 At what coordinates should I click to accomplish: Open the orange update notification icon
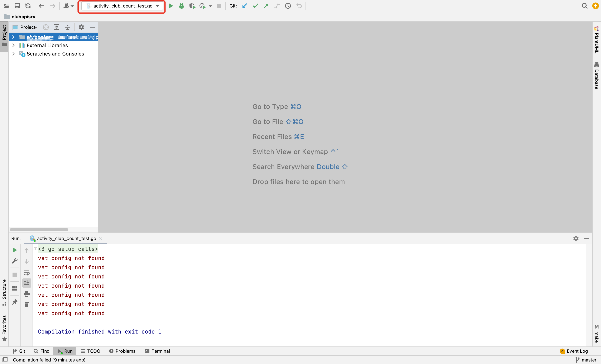(595, 6)
